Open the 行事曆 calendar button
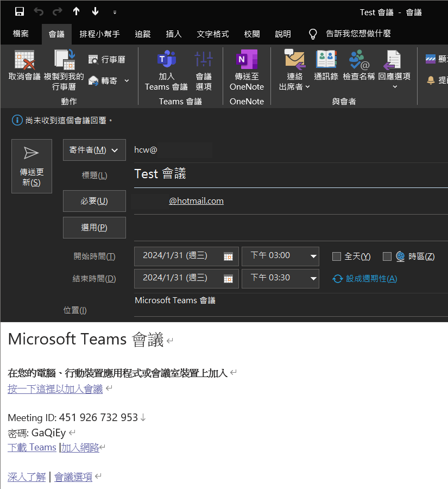Viewport: 448px width, 489px height. [x=107, y=59]
